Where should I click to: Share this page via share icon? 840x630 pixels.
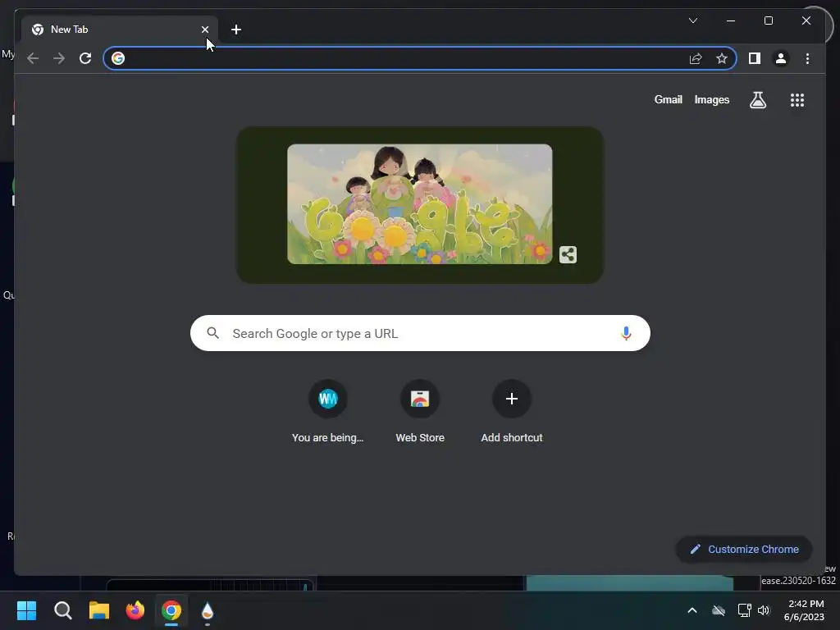(x=696, y=58)
